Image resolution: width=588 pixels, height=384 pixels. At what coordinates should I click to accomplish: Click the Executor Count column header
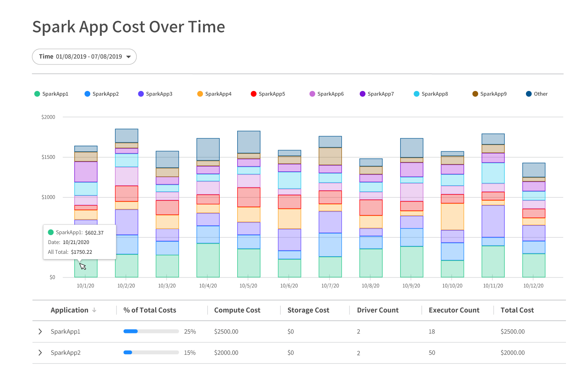tap(454, 310)
